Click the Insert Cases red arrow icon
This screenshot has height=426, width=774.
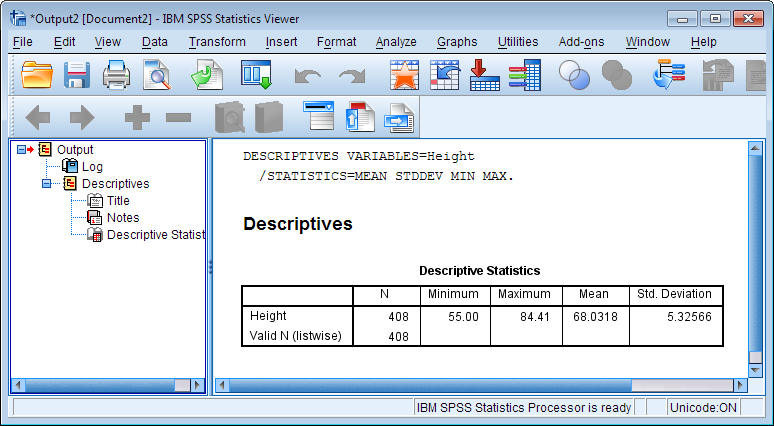click(484, 75)
